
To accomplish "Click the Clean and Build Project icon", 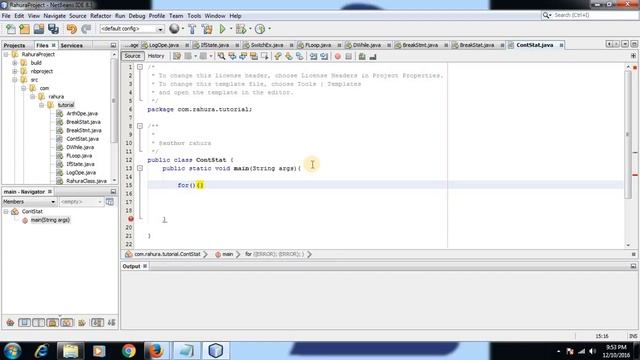I will 207,29.
